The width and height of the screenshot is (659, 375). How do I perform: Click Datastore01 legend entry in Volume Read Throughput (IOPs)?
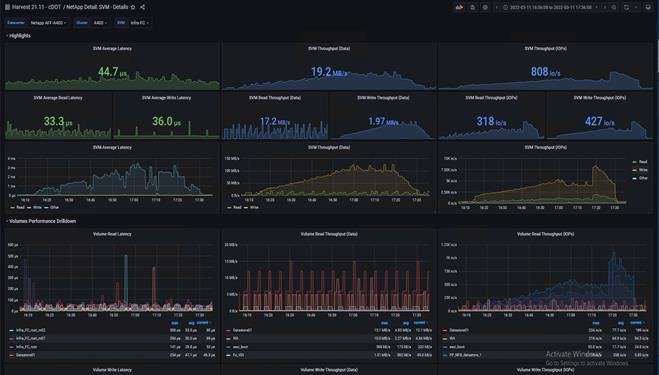(459, 330)
